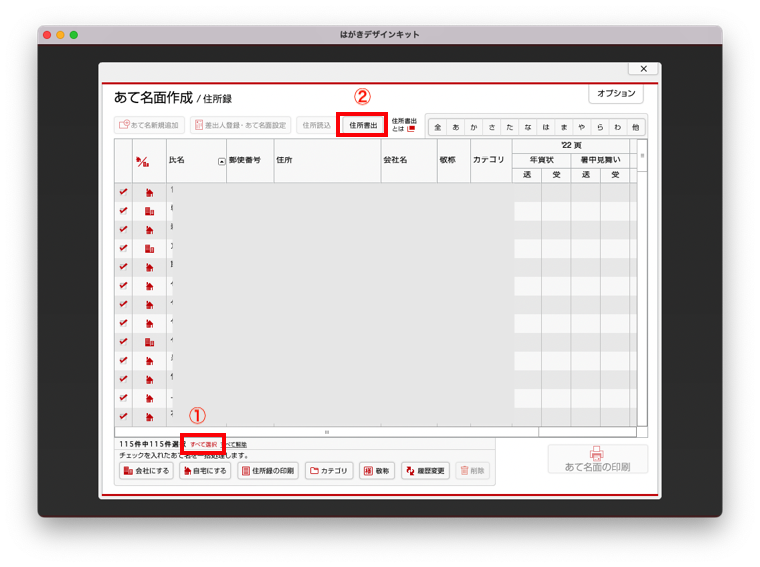
Task: Uncheck the first row's checkbox
Action: 123,192
